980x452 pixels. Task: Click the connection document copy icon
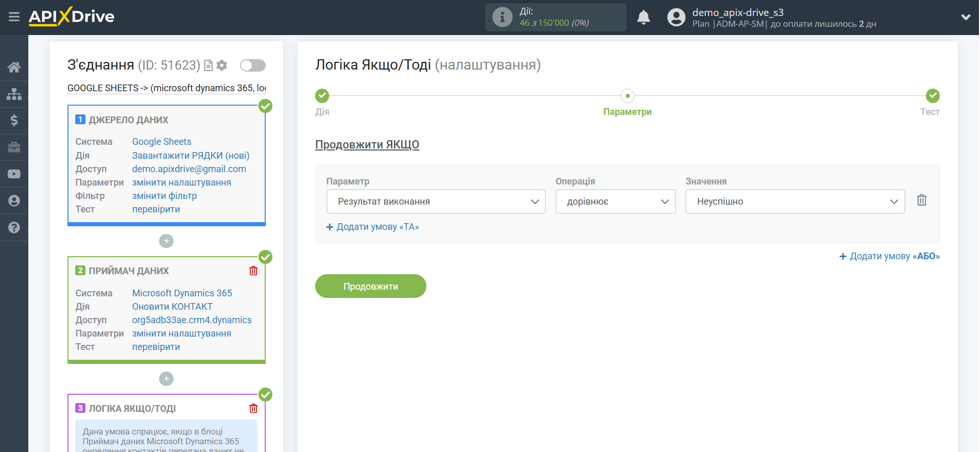pos(209,65)
